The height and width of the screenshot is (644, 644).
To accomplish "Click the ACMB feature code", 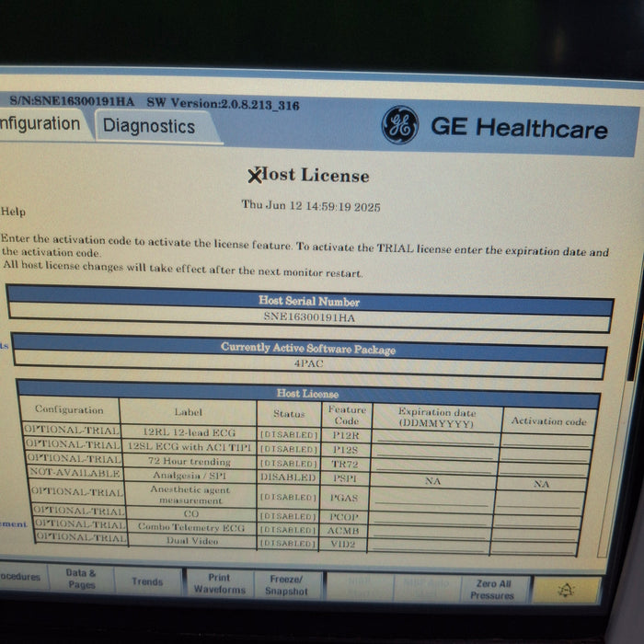I will [x=343, y=531].
